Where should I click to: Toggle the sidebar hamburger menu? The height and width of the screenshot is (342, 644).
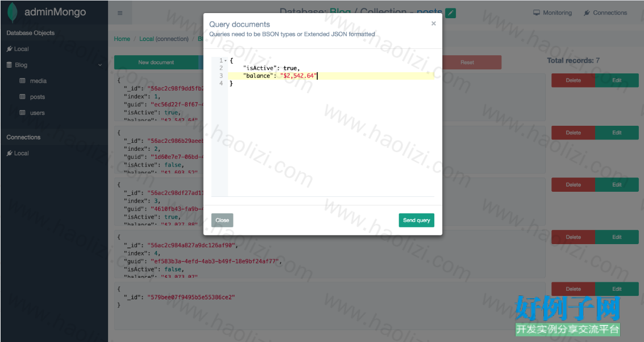click(x=120, y=13)
